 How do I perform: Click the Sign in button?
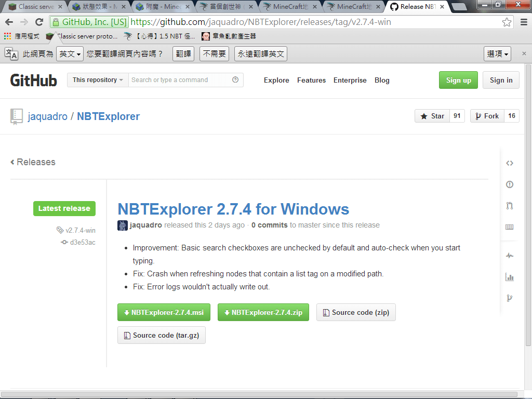(x=501, y=80)
